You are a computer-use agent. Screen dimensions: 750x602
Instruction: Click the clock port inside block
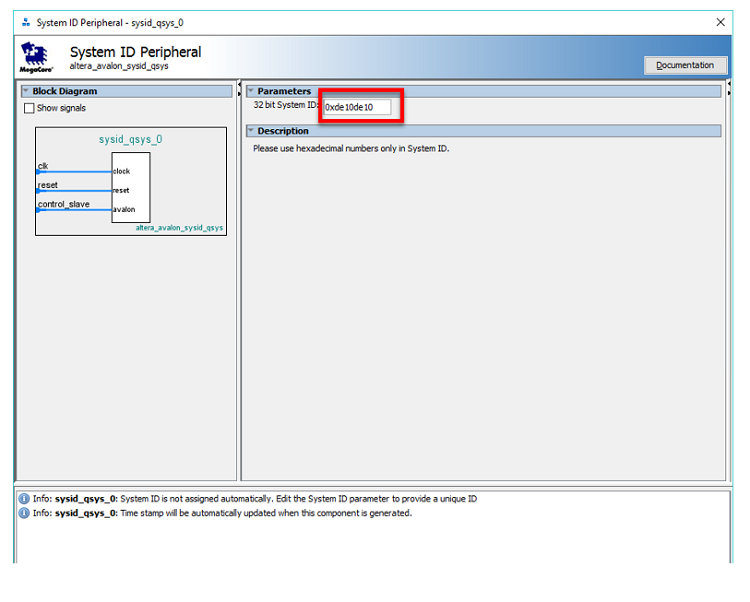[121, 171]
